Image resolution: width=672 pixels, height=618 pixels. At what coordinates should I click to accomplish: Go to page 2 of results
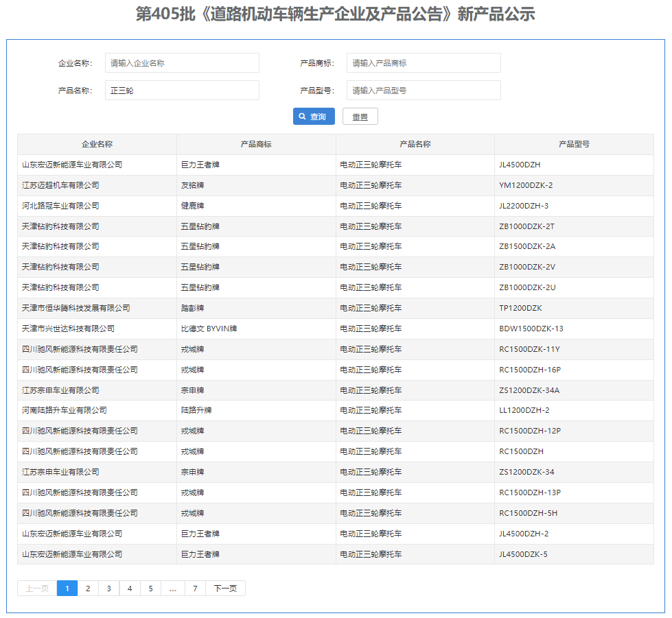[88, 589]
